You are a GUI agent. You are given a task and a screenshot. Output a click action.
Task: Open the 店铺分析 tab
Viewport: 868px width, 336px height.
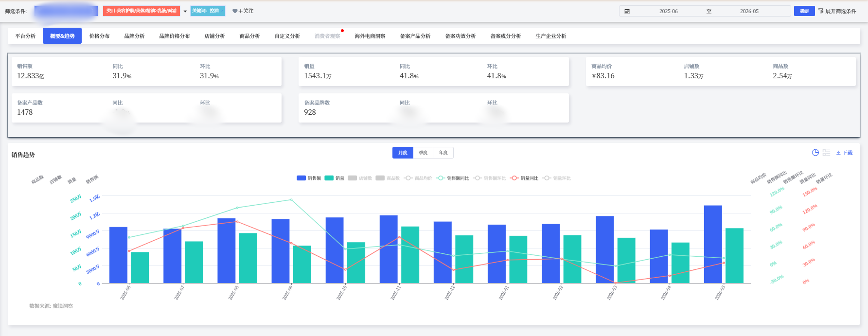tap(214, 36)
